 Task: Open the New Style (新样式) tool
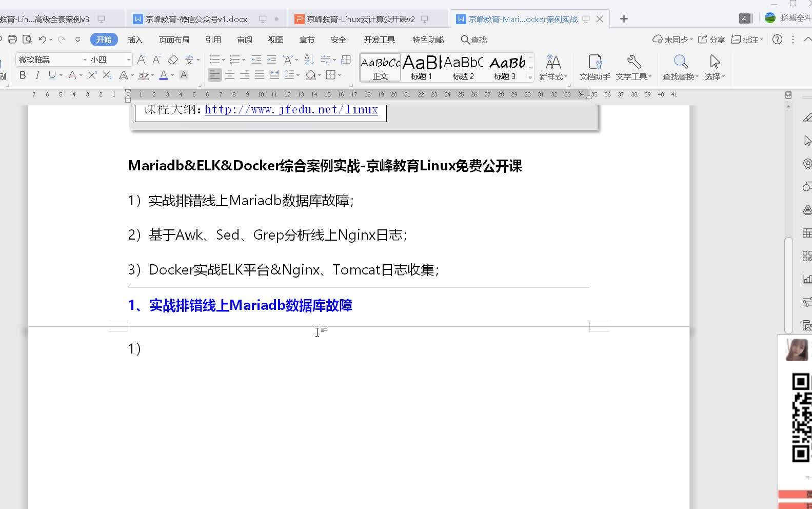(x=553, y=68)
